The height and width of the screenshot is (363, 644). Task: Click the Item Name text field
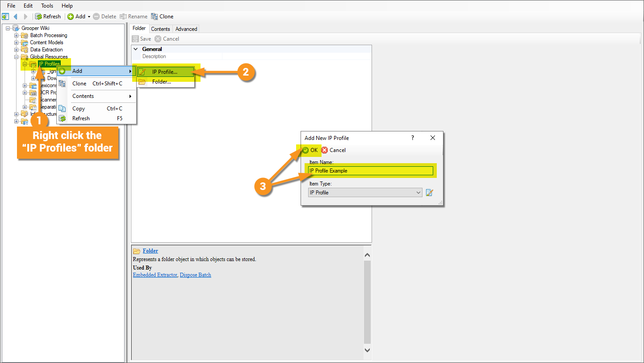(x=371, y=171)
